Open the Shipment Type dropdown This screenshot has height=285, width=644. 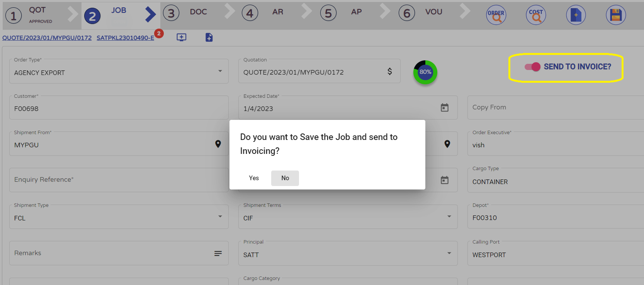click(x=220, y=217)
